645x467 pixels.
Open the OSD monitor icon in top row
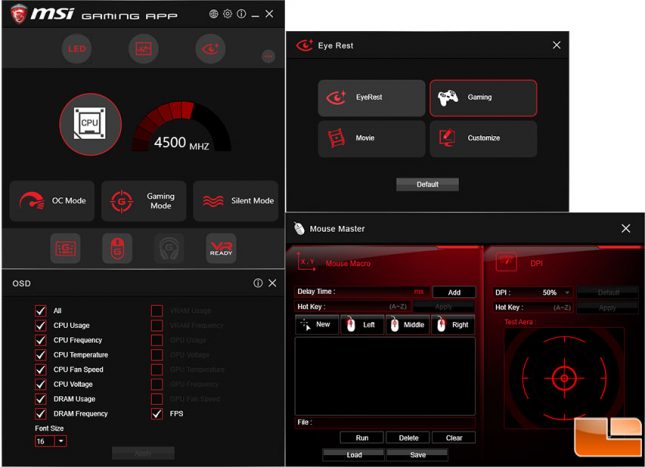click(x=144, y=49)
